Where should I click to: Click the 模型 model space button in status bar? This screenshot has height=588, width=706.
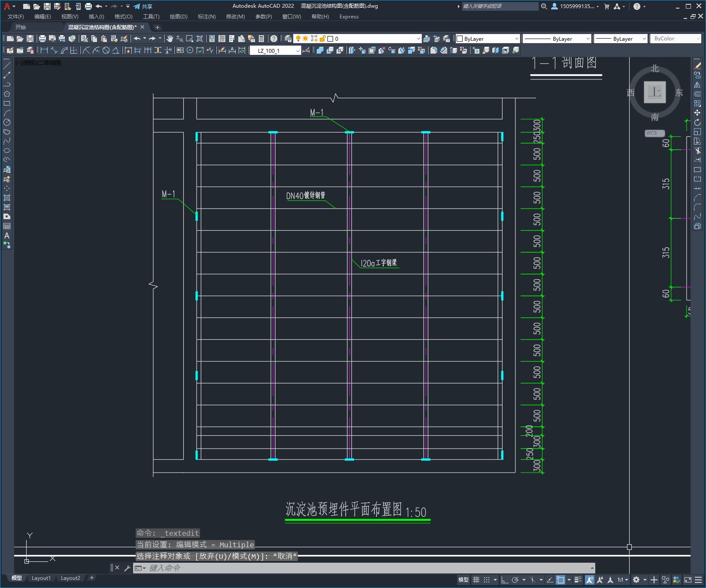[x=464, y=580]
